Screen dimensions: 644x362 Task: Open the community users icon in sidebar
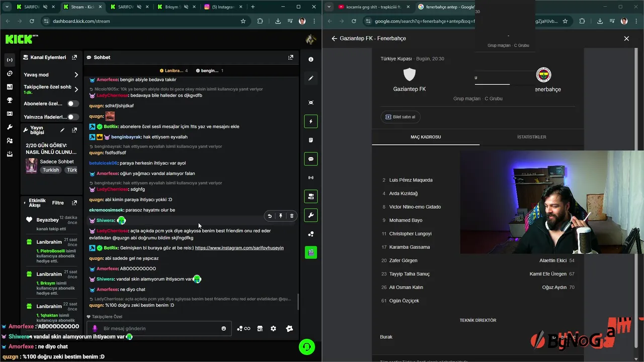pyautogui.click(x=10, y=141)
